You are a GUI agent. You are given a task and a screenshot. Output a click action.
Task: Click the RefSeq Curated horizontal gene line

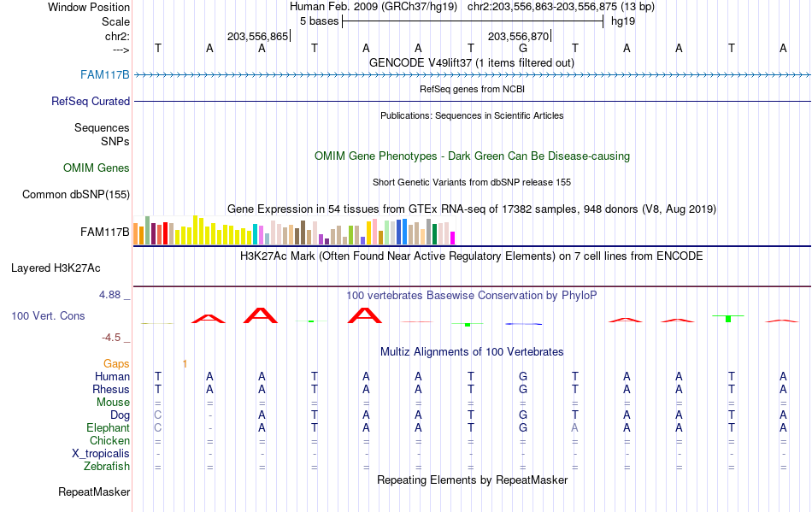tap(473, 101)
